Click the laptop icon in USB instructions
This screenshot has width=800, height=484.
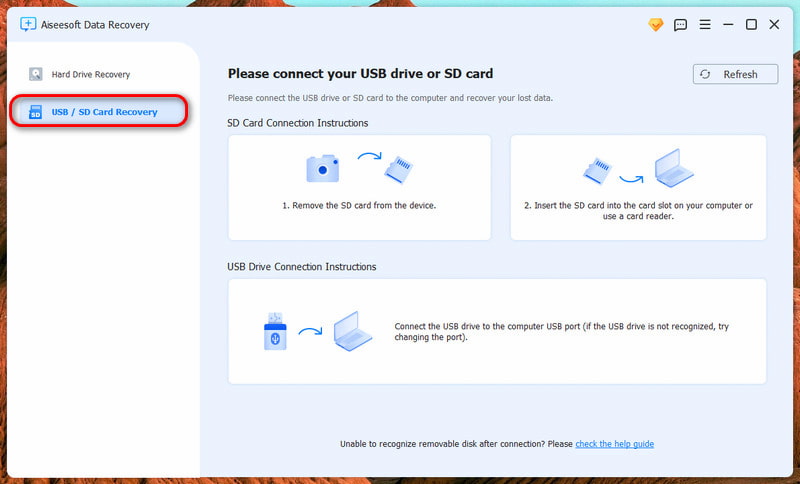(352, 329)
